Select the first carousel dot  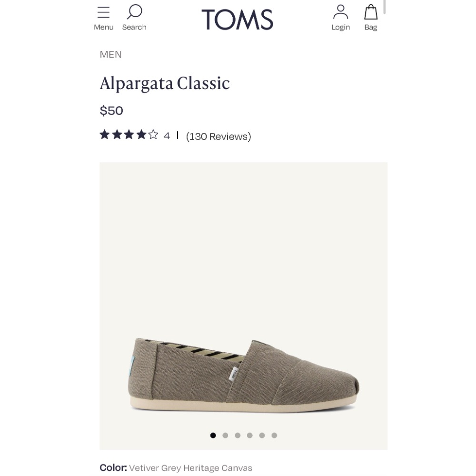point(213,435)
